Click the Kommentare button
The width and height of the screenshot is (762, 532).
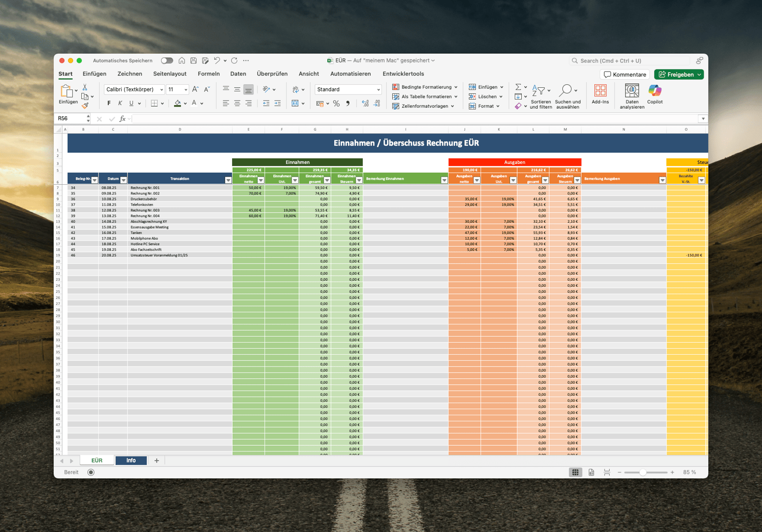point(625,75)
